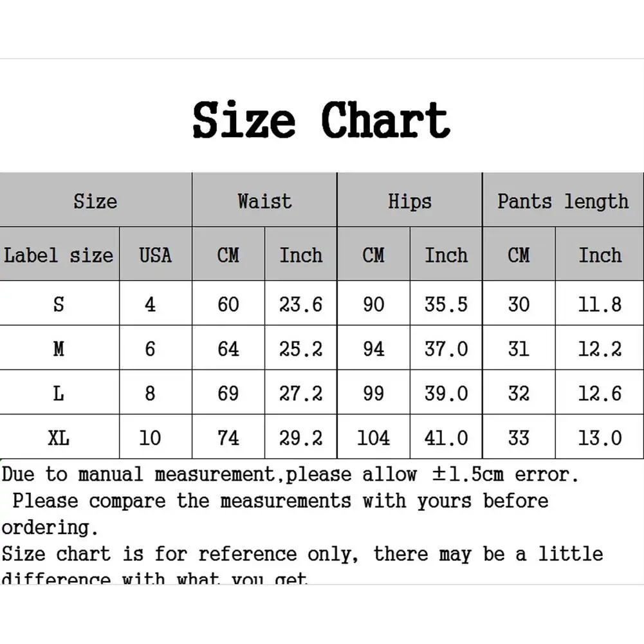Select the "S" label size cell
The image size is (644, 644).
click(59, 304)
